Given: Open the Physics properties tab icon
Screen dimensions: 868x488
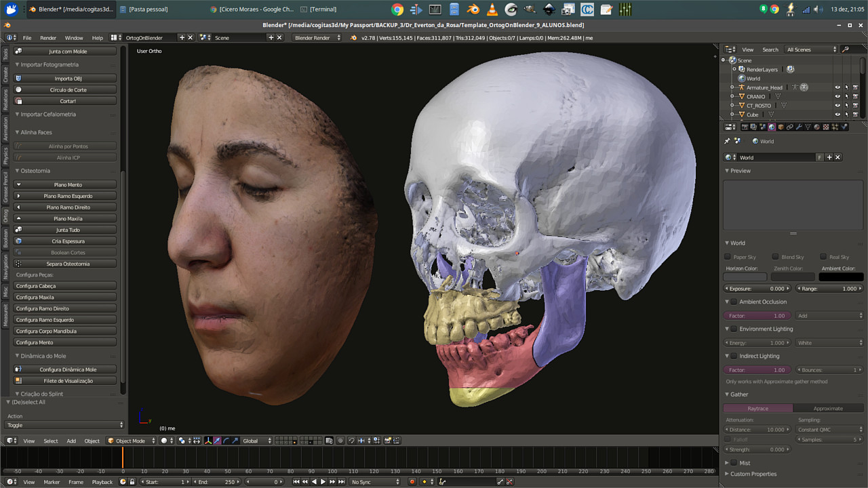Looking at the screenshot, I should click(844, 127).
